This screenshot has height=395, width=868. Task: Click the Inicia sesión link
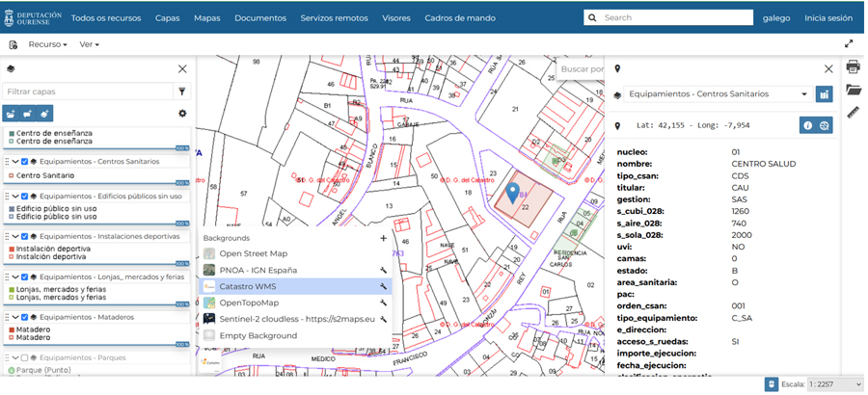pyautogui.click(x=827, y=18)
